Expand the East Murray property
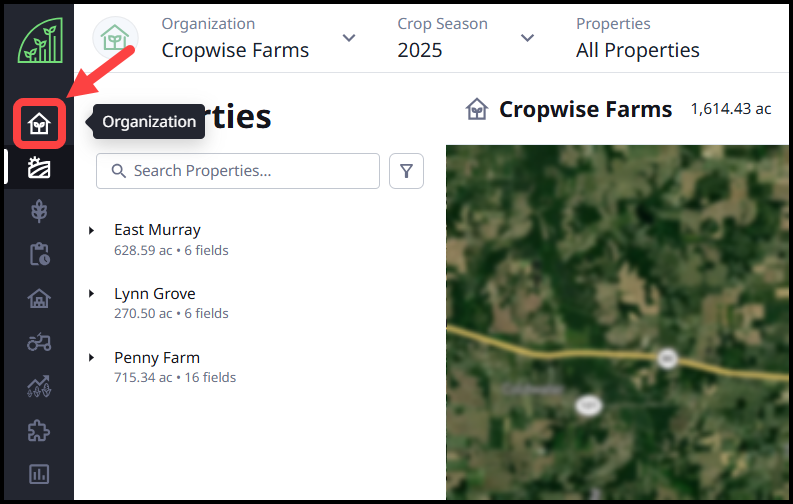This screenshot has height=504, width=793. (91, 230)
